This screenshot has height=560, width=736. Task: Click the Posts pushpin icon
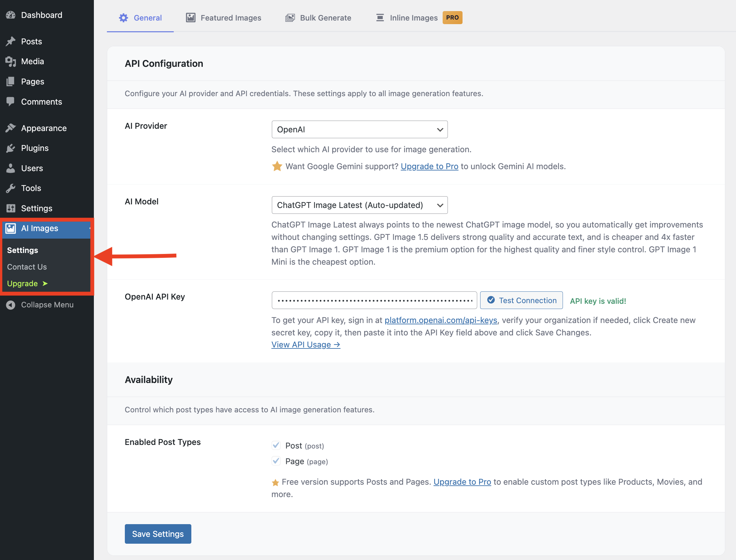click(x=11, y=41)
